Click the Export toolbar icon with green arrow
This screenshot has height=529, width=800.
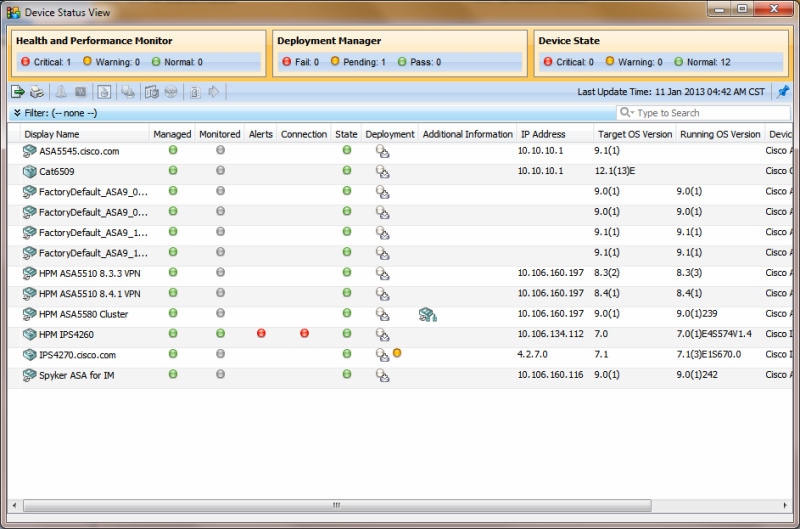click(x=17, y=92)
